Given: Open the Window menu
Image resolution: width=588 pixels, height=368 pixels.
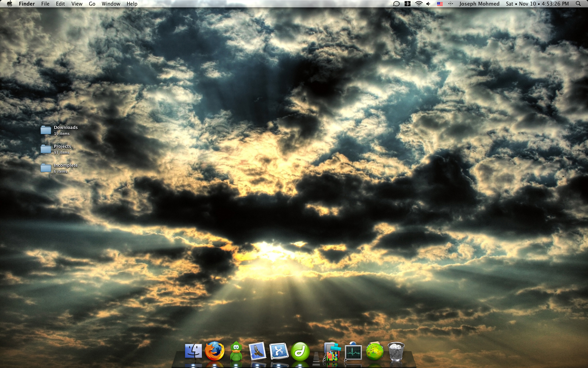Looking at the screenshot, I should (x=111, y=4).
